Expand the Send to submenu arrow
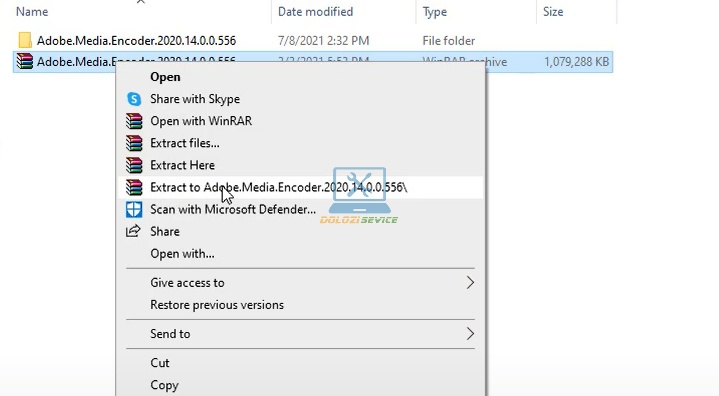 pyautogui.click(x=470, y=334)
